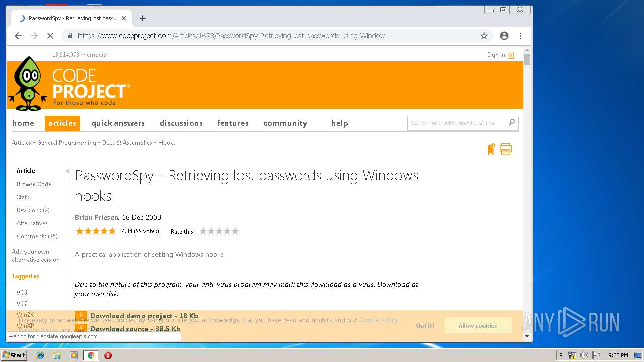Click the network tray icon
This screenshot has width=644, height=362.
[x=572, y=355]
